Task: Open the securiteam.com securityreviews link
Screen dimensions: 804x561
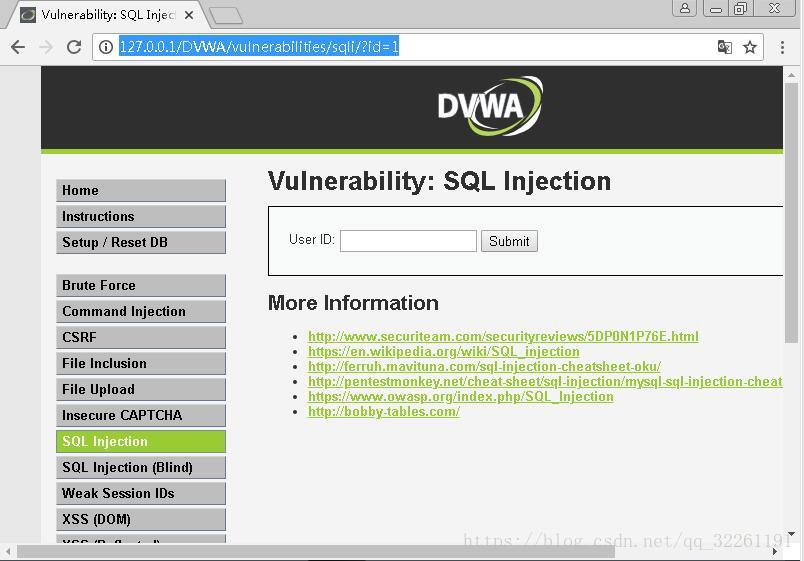Action: [503, 336]
